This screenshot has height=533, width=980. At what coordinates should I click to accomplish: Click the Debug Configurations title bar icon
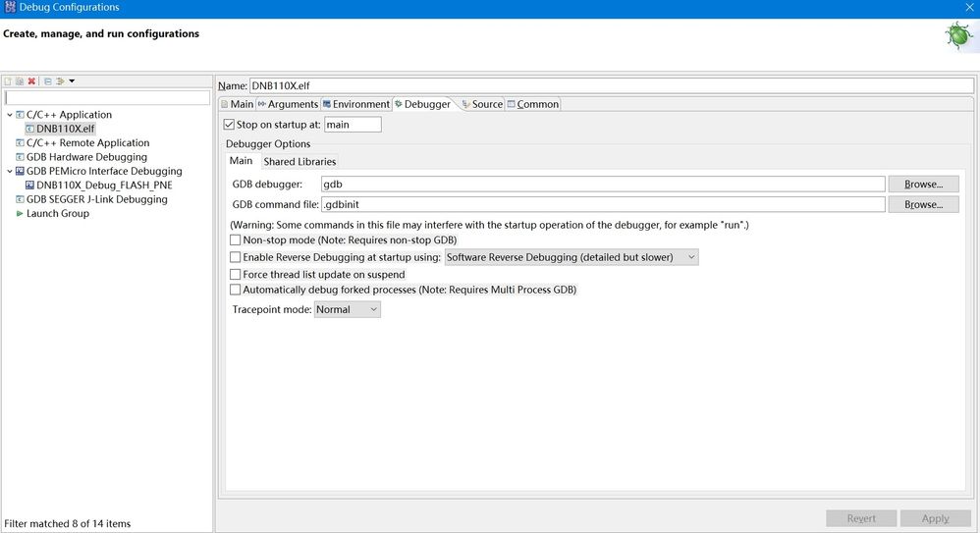[x=10, y=8]
